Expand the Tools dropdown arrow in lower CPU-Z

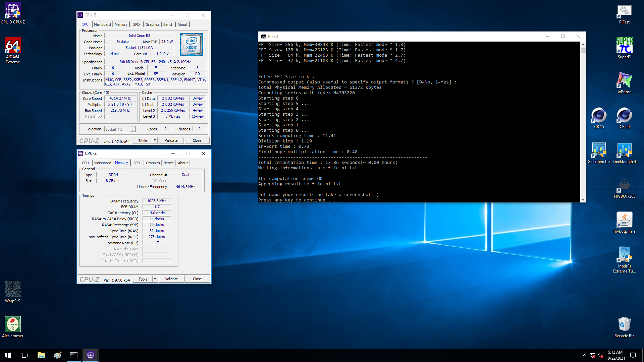(x=155, y=279)
